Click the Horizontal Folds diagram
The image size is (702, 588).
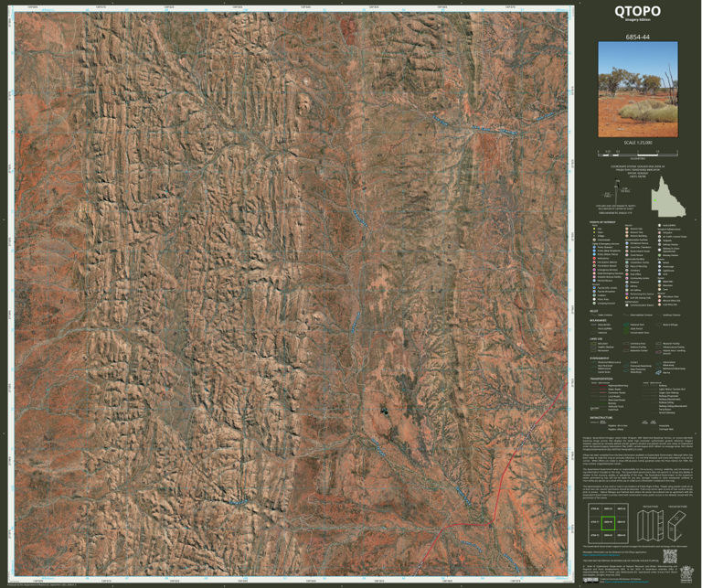pos(676,526)
